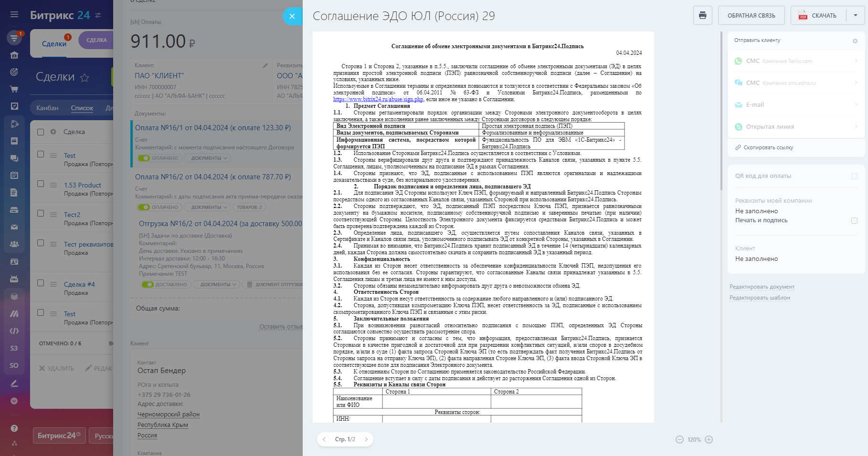Screen dimensions: 868x456
Task: Open client ПАО "КЛИЕНТ" link
Action: (x=159, y=75)
